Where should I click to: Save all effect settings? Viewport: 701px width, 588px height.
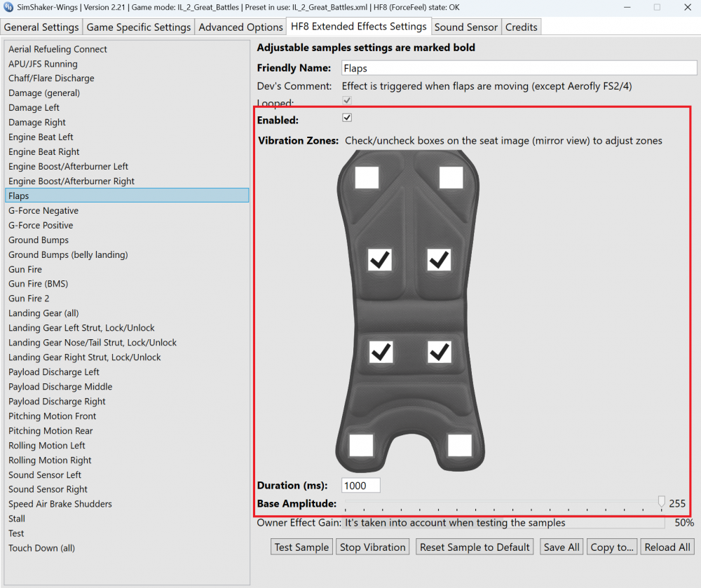coord(561,547)
